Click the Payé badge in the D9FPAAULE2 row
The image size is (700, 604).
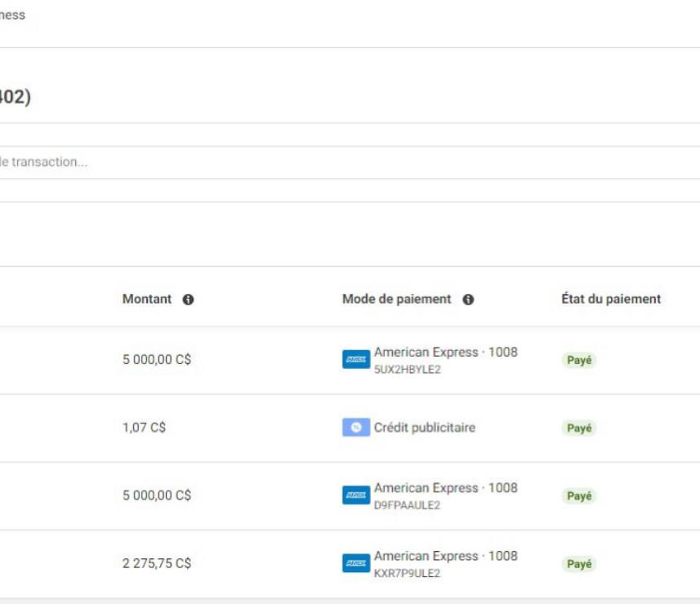click(579, 495)
